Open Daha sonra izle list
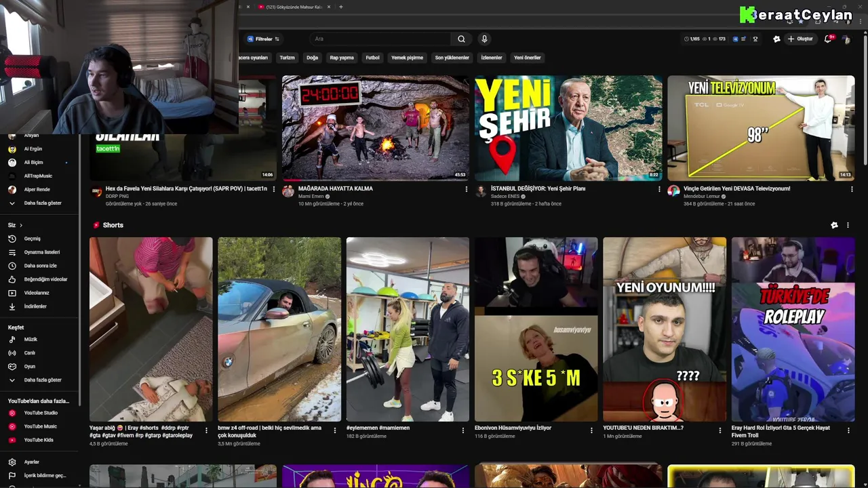The image size is (868, 488). coord(40,266)
